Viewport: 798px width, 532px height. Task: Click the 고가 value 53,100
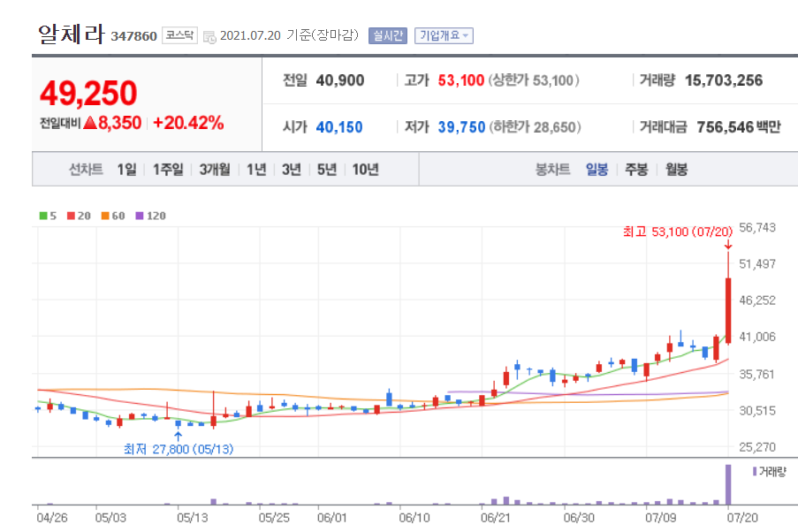tap(461, 80)
